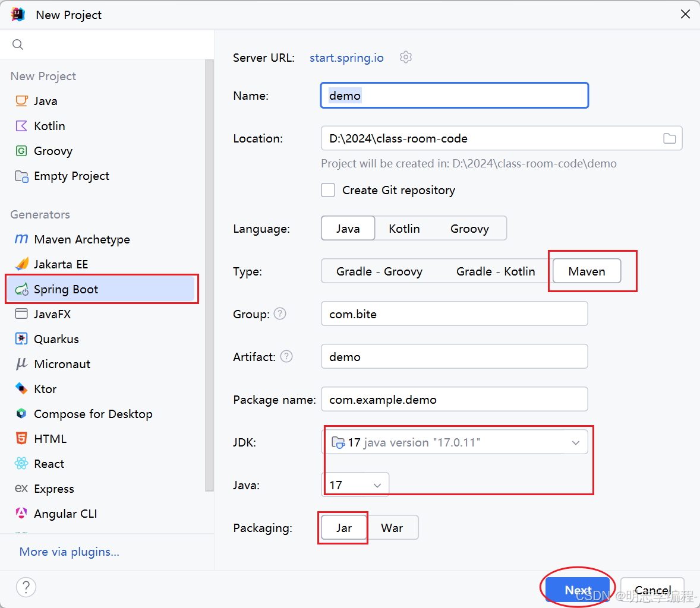Select Groovy as the language

(469, 229)
